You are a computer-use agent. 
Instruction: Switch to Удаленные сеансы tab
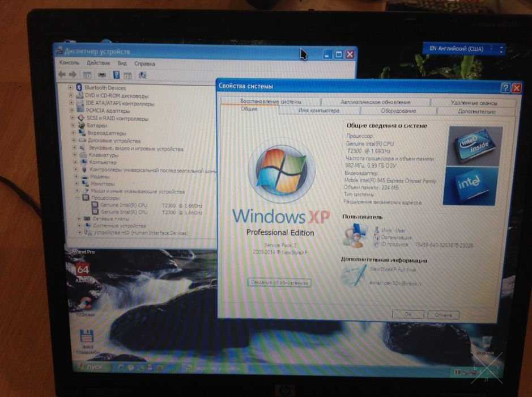(474, 103)
